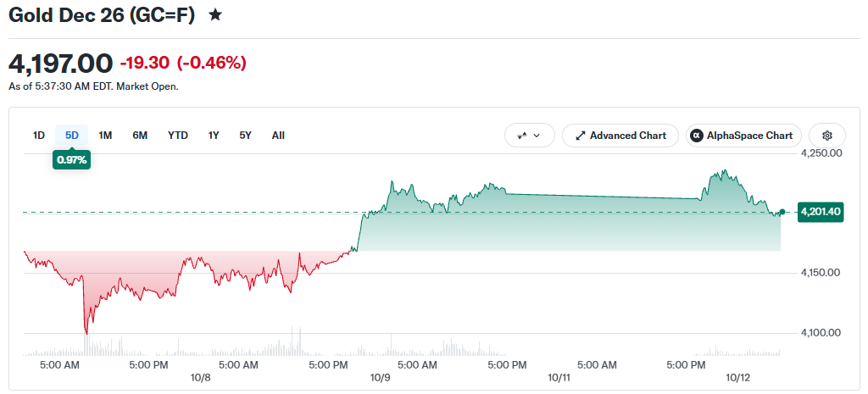Show the All time range
The image size is (868, 394).
[278, 136]
